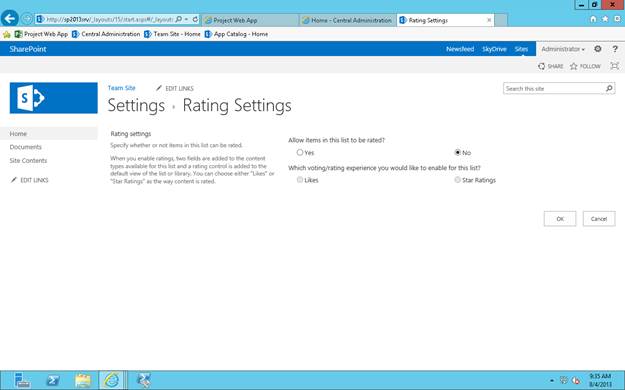Choose the Star Ratings experience
625x390 pixels.
click(x=458, y=180)
